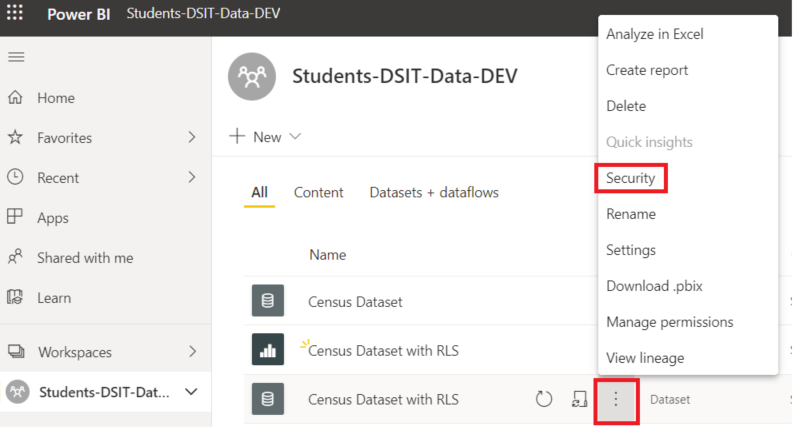Refresh the Census Dataset with RLS now
The width and height of the screenshot is (797, 430).
pos(544,399)
